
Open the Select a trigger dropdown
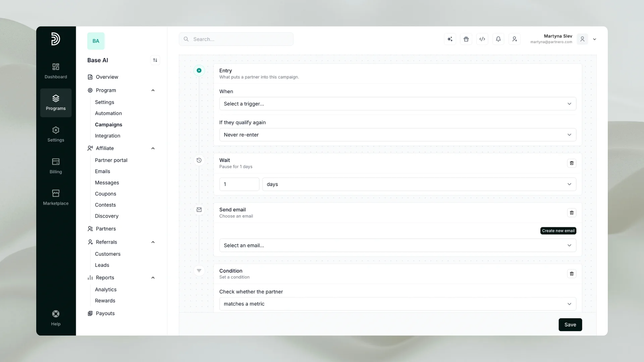coord(397,104)
